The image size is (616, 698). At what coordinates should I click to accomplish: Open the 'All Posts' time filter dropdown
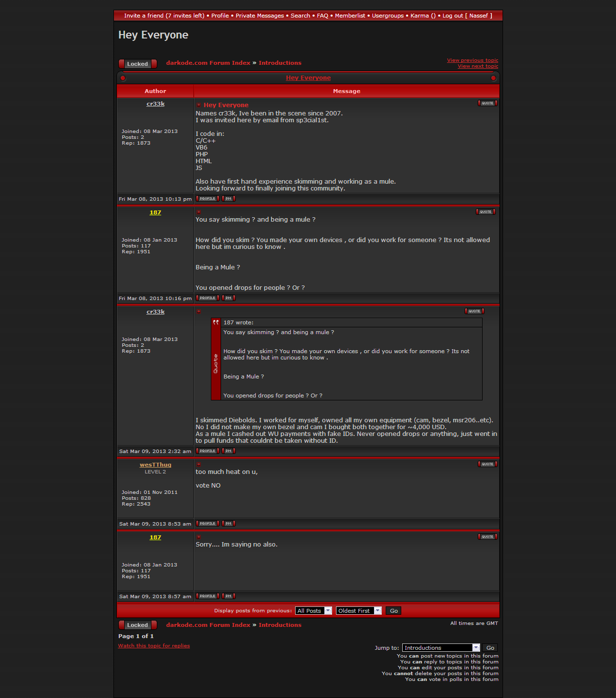(314, 611)
